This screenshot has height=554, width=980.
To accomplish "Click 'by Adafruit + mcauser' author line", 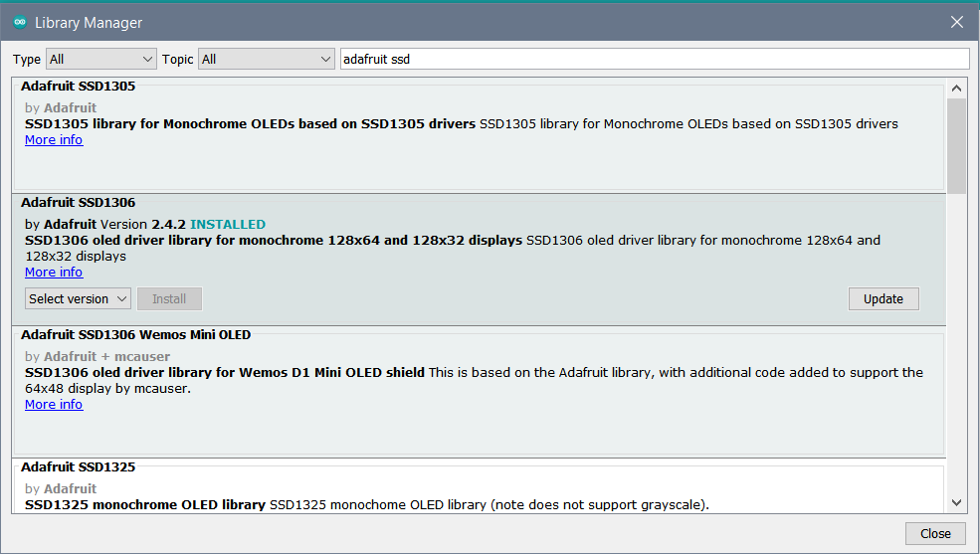I will [98, 357].
